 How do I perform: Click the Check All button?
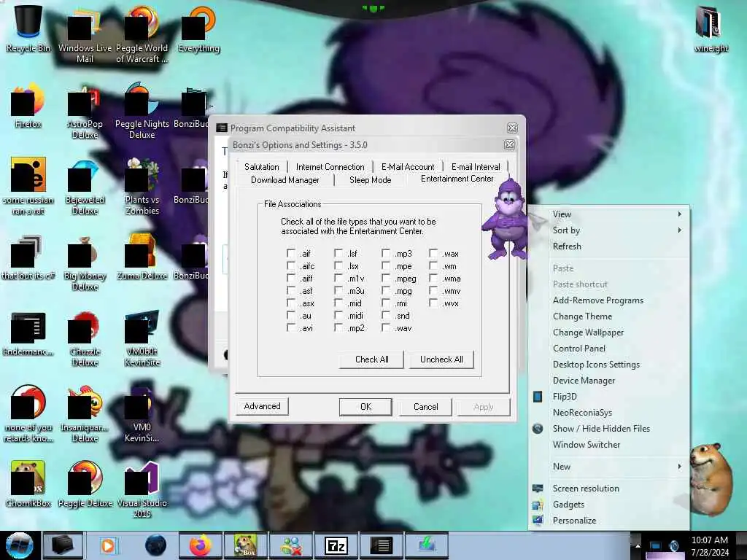[x=371, y=359]
